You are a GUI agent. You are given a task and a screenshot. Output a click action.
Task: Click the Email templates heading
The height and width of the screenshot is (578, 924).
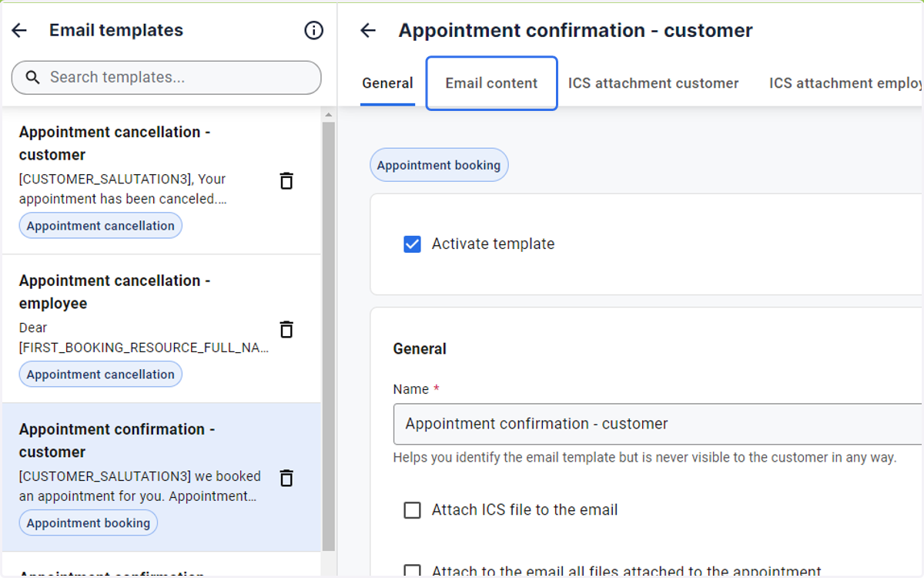click(x=116, y=30)
